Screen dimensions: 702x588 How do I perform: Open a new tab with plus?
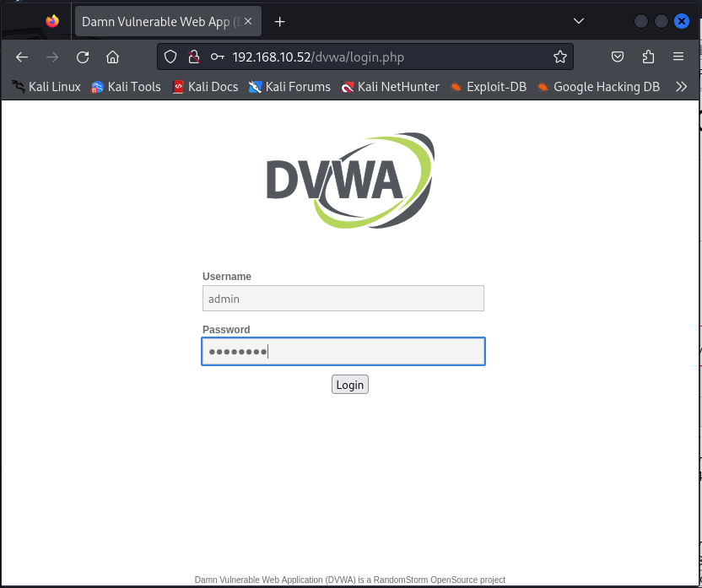pyautogui.click(x=280, y=21)
